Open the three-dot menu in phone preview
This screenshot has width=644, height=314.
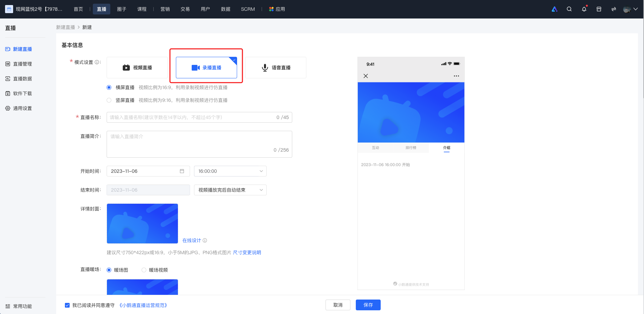(x=456, y=76)
